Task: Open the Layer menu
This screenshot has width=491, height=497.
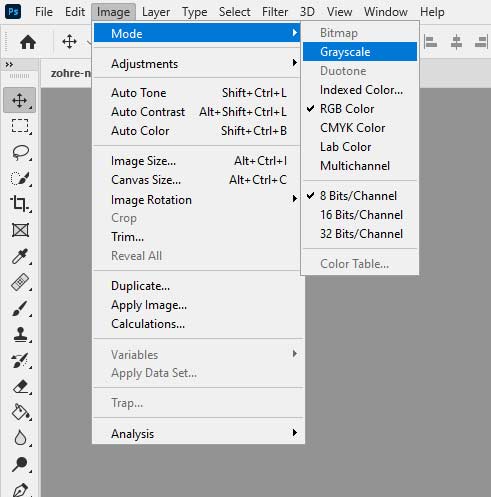Action: (x=156, y=12)
